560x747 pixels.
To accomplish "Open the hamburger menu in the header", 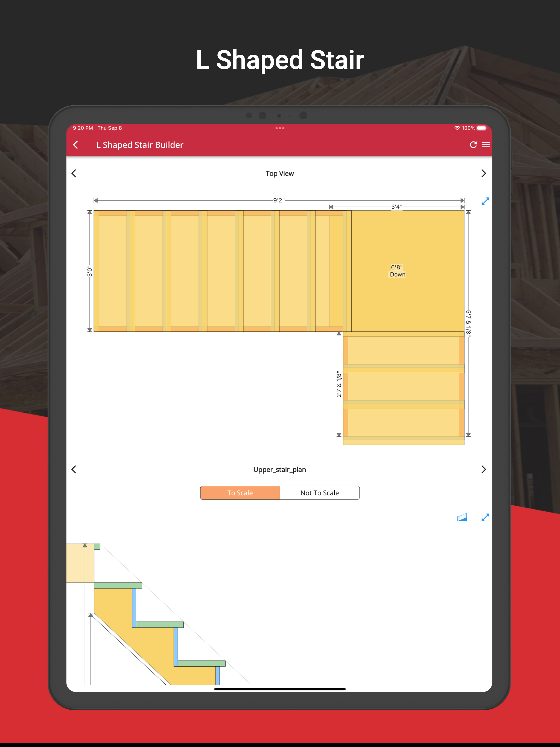I will (x=486, y=145).
